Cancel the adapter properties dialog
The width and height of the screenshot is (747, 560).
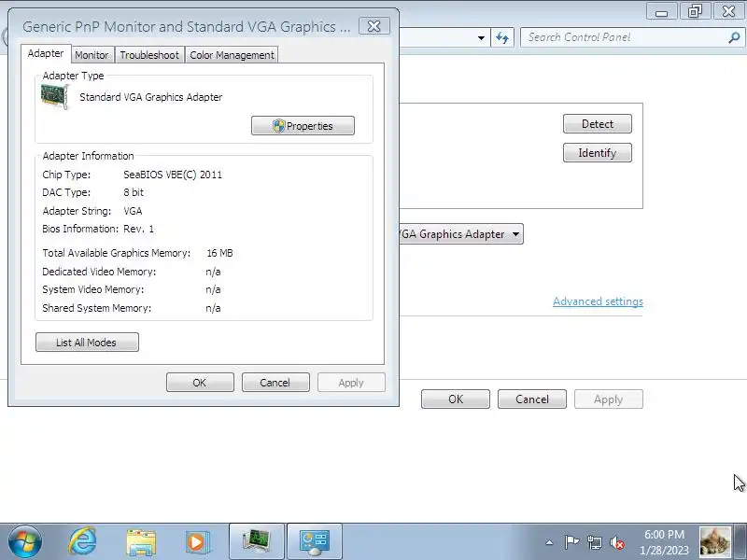275,383
